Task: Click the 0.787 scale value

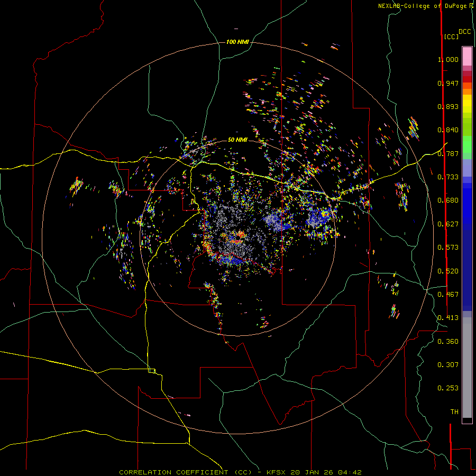Action: click(448, 153)
